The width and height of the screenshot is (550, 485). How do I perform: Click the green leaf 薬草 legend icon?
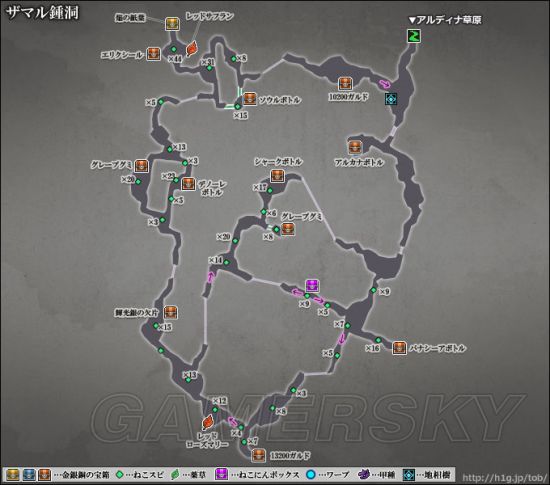pyautogui.click(x=174, y=475)
